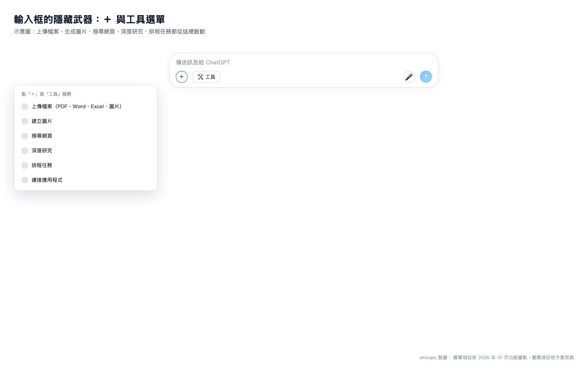This screenshot has height=368, width=588.
Task: Click the icon beside 深度研究
Action: pyautogui.click(x=25, y=151)
